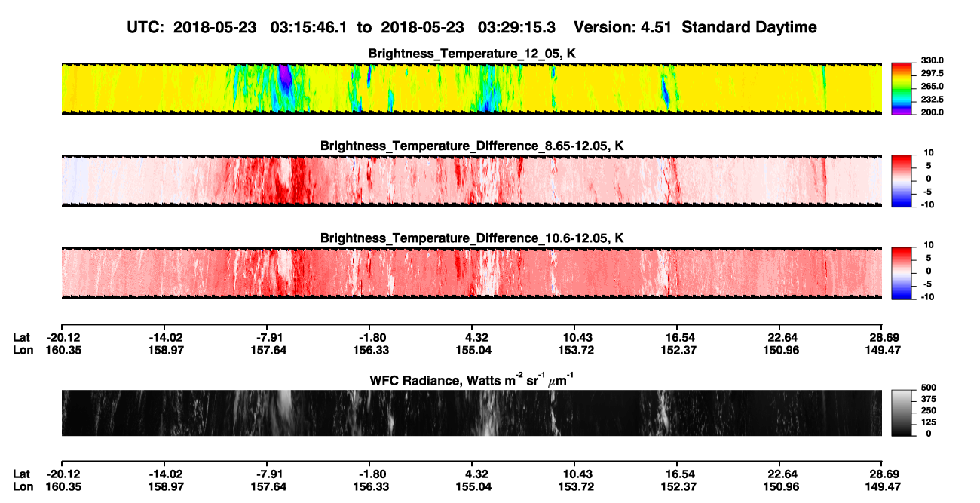This screenshot has width=980, height=503.
Task: Click longitude 153.72 under the 10.6-12.05 panel
Action: (574, 350)
